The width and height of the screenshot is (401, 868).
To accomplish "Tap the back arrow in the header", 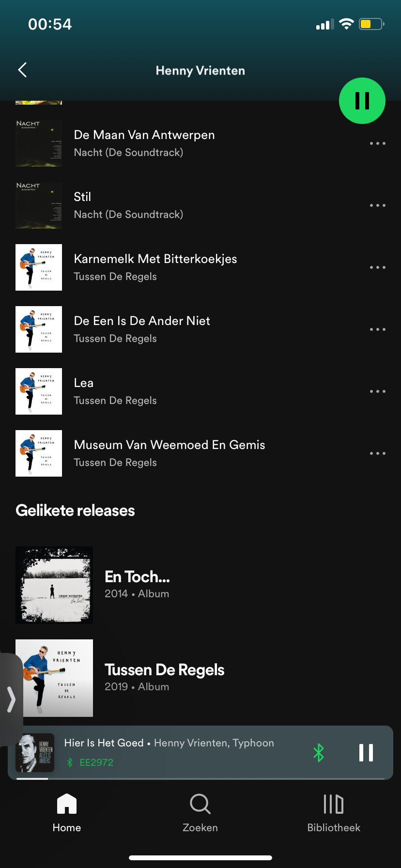I will [22, 70].
